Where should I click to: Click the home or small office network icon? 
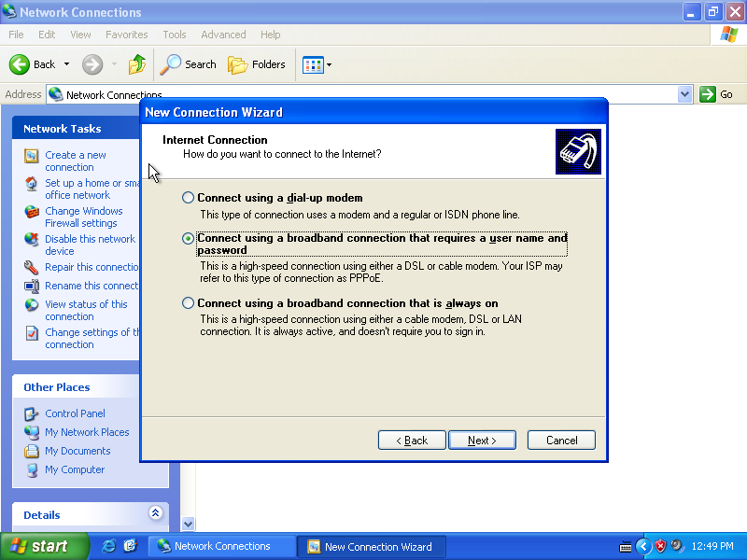(x=32, y=184)
